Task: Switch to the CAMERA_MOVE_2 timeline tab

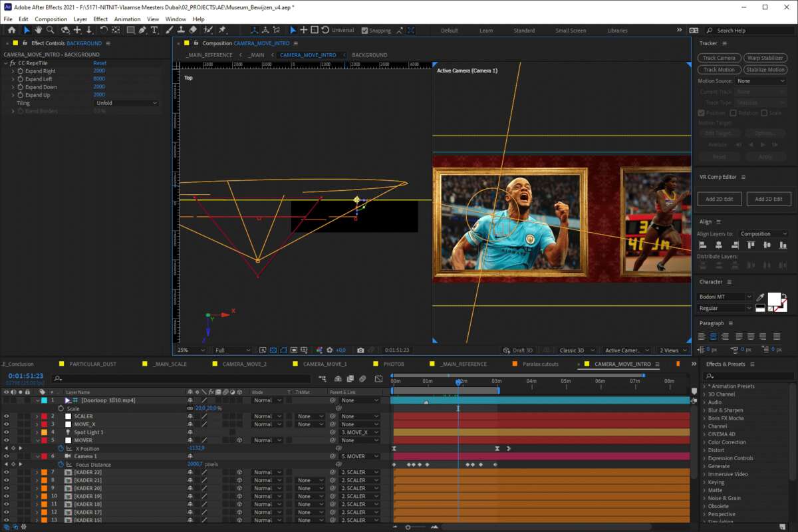Action: (x=244, y=364)
